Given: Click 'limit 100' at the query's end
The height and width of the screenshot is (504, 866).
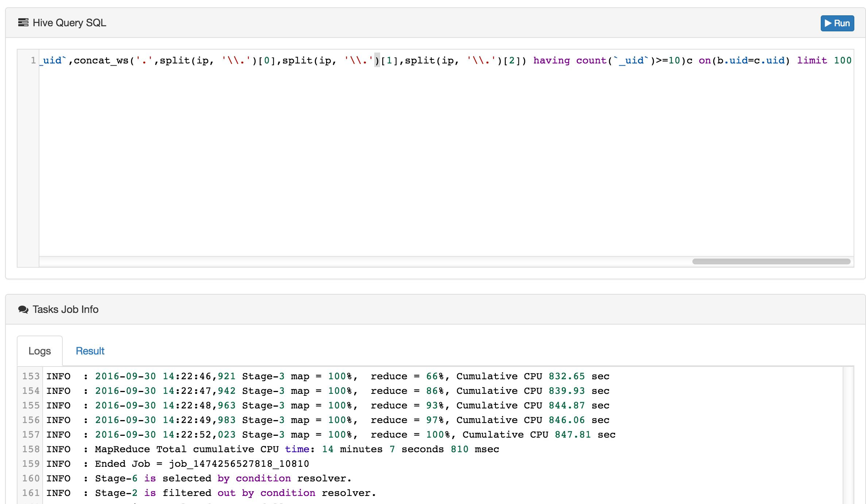Looking at the screenshot, I should pos(824,61).
